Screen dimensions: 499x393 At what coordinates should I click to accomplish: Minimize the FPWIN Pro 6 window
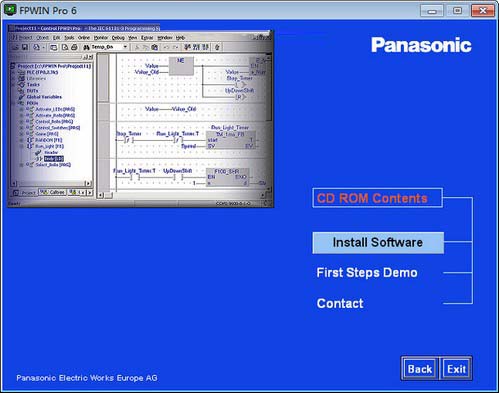coord(432,11)
